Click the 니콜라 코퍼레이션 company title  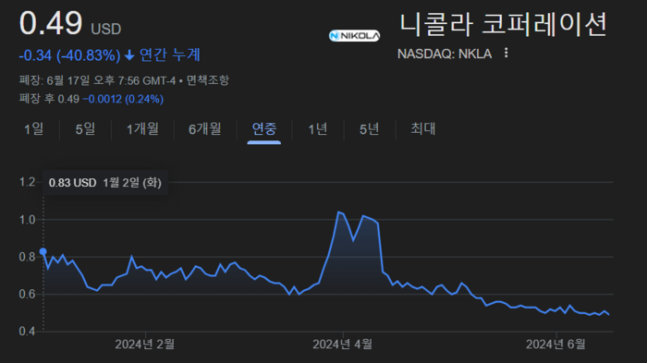click(x=503, y=24)
